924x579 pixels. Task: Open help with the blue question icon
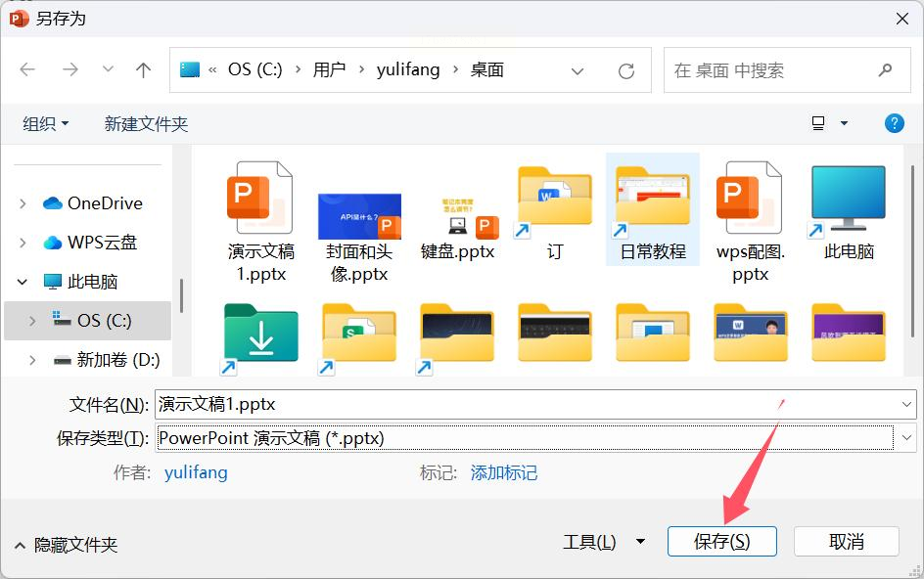pos(894,123)
